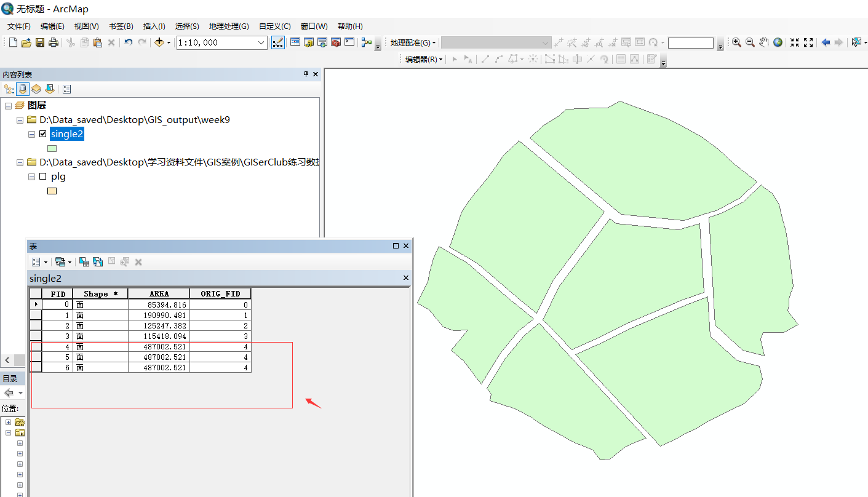The width and height of the screenshot is (868, 497).
Task: Open the 编辑器(R) dropdown menu
Action: (x=424, y=59)
